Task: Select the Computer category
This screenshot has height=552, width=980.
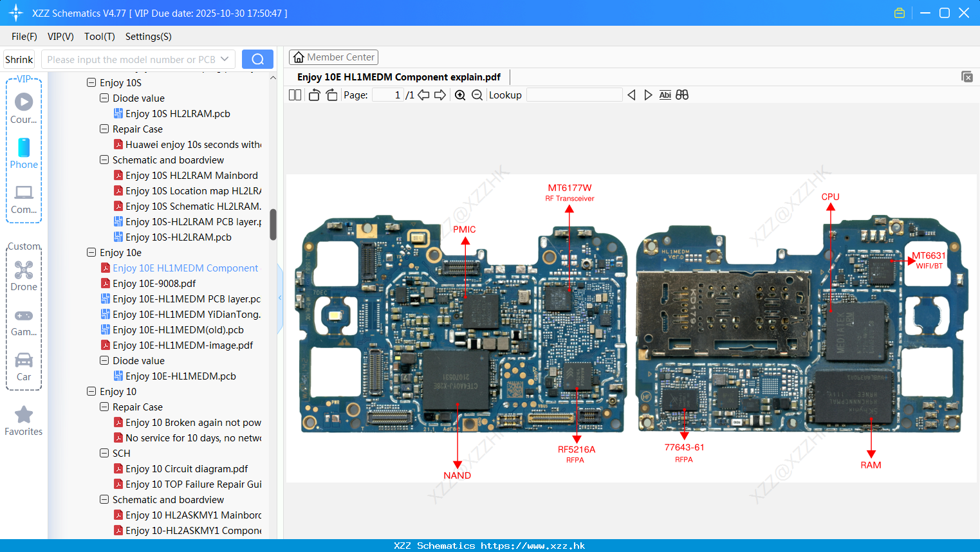Action: pos(24,199)
